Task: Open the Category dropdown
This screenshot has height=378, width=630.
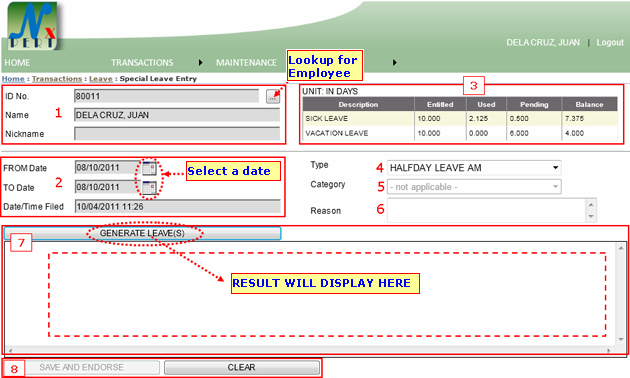Action: point(474,187)
